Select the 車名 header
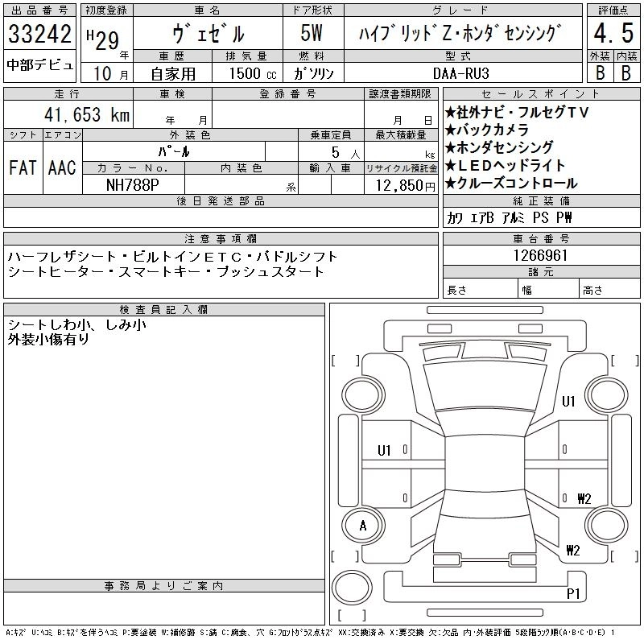 [x=208, y=10]
